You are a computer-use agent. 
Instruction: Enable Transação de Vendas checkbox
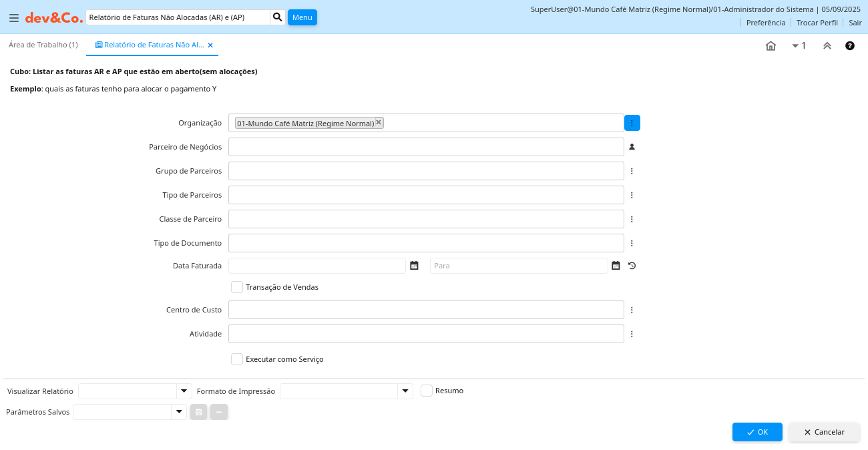[237, 287]
